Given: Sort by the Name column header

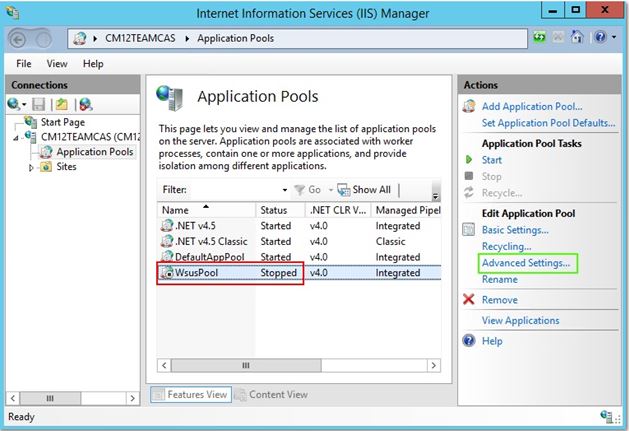Looking at the screenshot, I should [x=207, y=210].
